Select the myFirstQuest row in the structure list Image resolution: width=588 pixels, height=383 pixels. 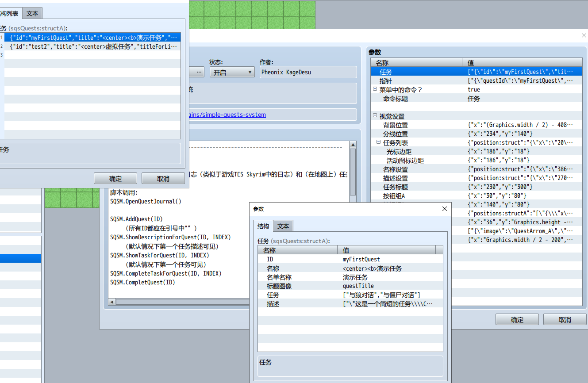click(92, 37)
